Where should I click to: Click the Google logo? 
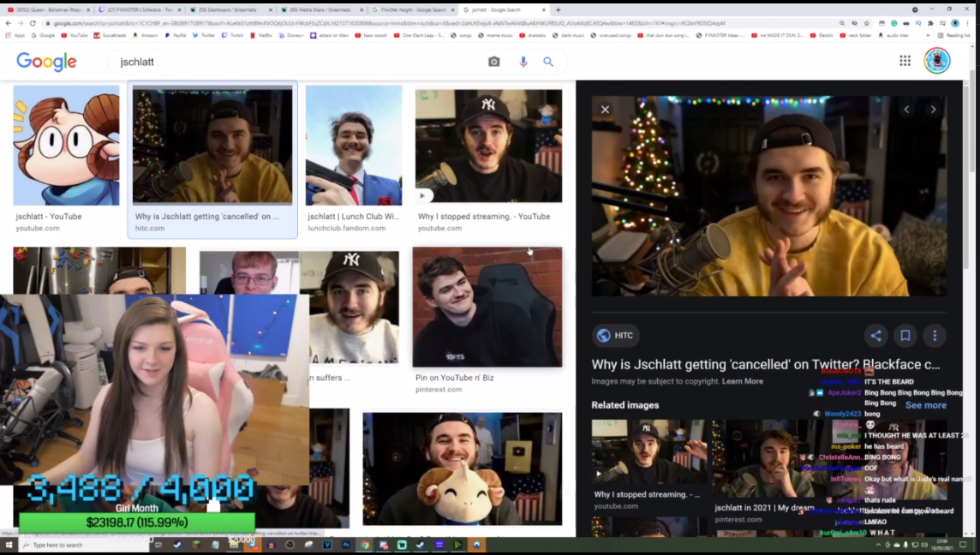(47, 62)
